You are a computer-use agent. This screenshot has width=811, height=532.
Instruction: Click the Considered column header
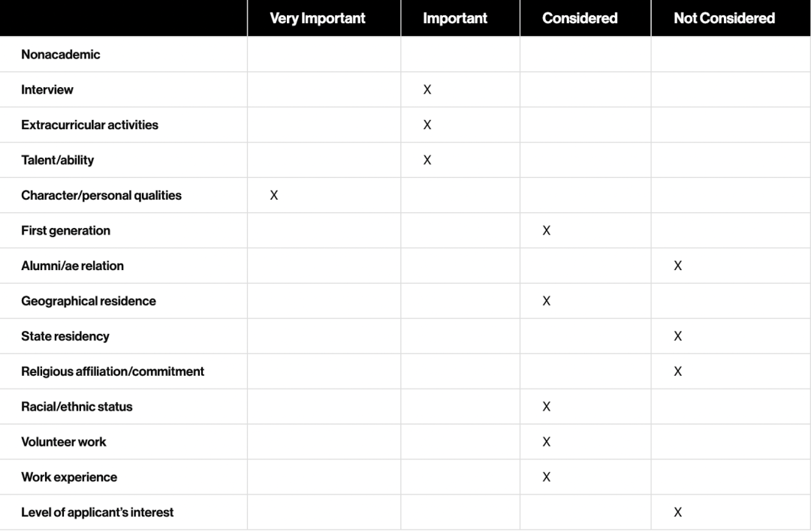coord(580,18)
